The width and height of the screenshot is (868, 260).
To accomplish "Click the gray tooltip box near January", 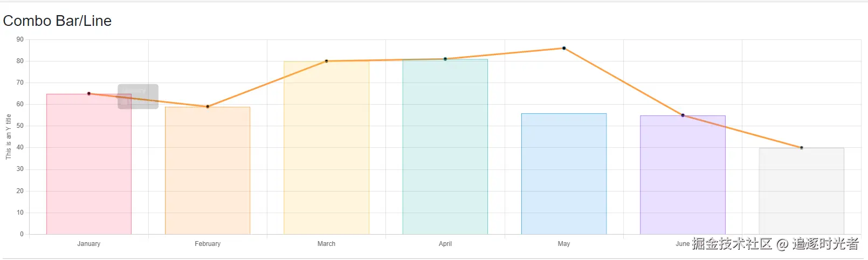I will pos(138,97).
